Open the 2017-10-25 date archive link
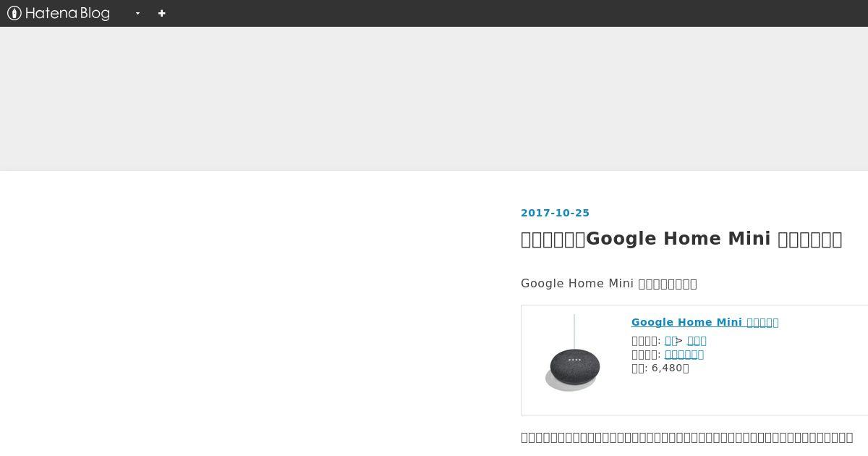This screenshot has height=456, width=868. point(555,213)
